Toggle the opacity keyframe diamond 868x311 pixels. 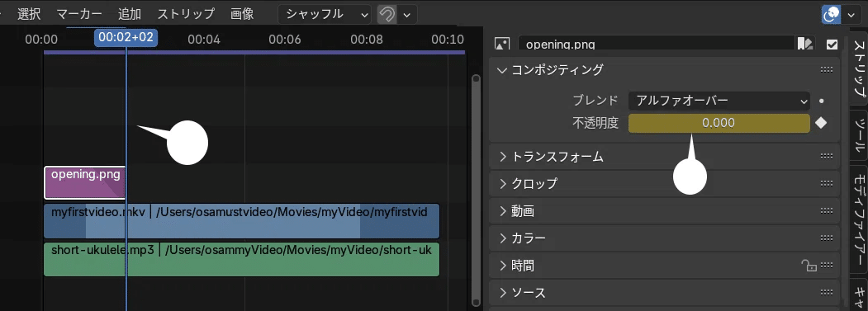822,124
